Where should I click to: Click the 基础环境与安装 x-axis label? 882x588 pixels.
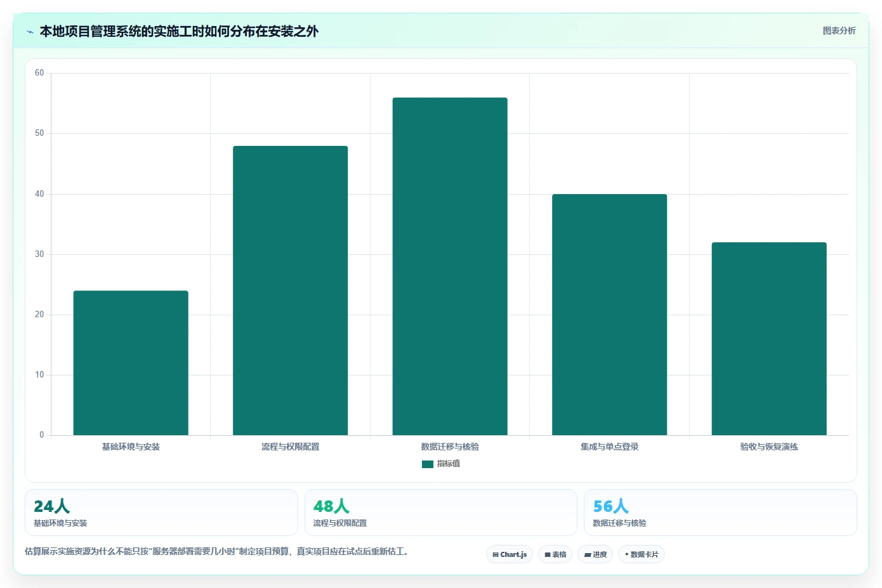click(131, 447)
